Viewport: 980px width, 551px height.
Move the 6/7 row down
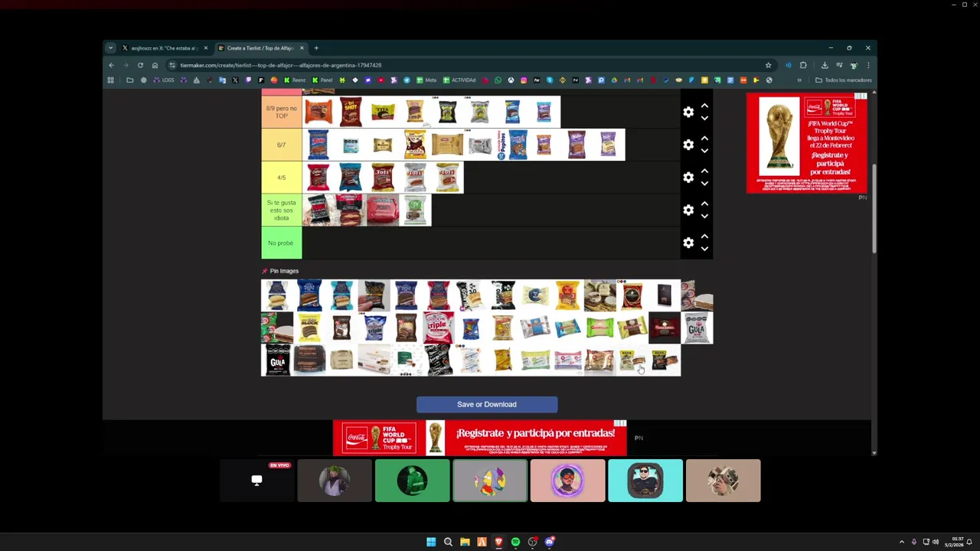[x=704, y=151]
